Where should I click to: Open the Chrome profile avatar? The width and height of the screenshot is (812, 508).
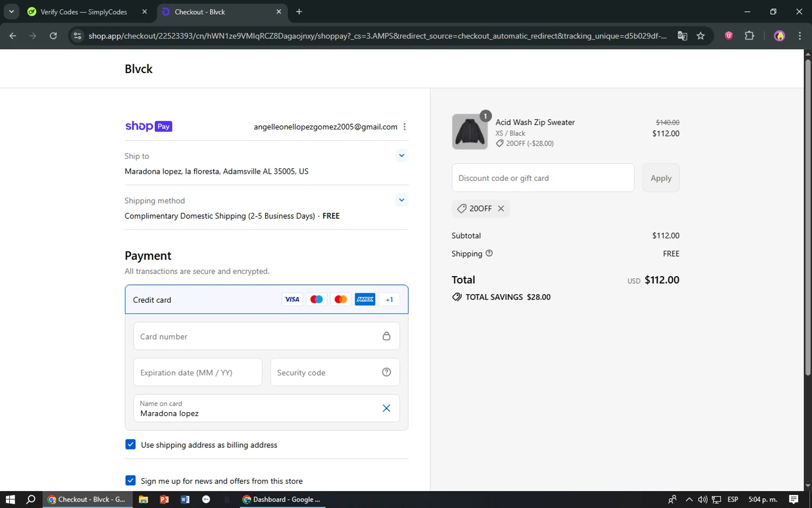780,36
